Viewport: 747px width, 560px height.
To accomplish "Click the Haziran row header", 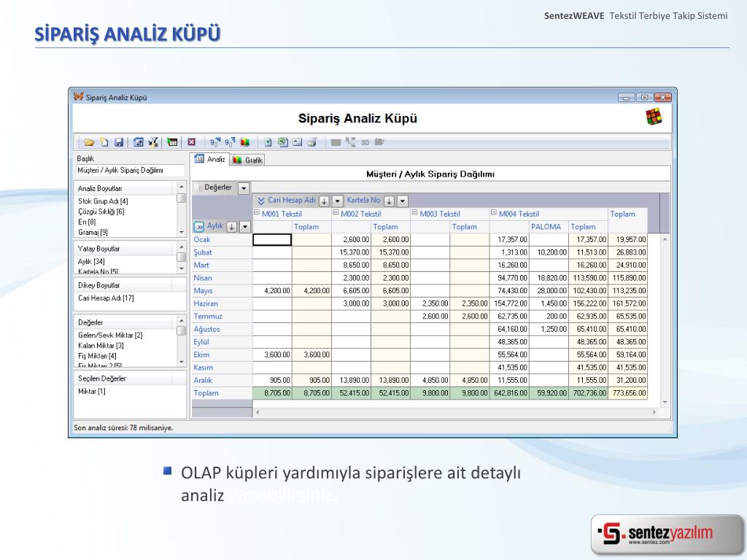I will click(x=222, y=303).
